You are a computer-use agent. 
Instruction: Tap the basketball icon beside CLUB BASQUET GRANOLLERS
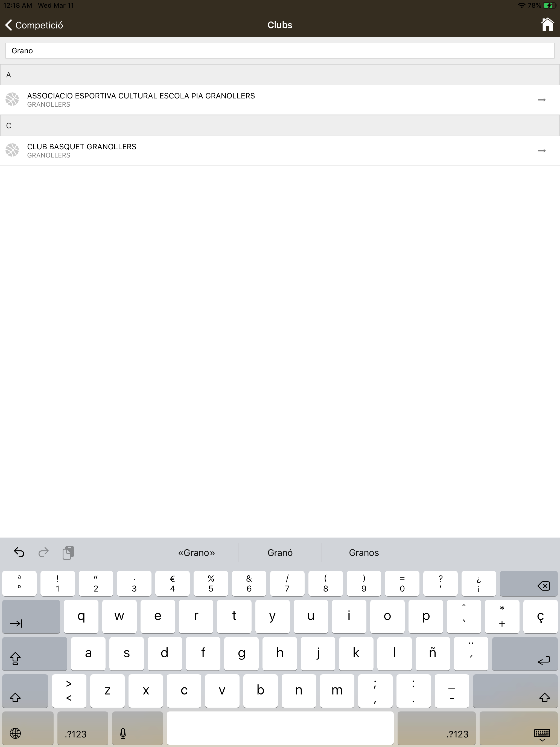[x=12, y=150]
